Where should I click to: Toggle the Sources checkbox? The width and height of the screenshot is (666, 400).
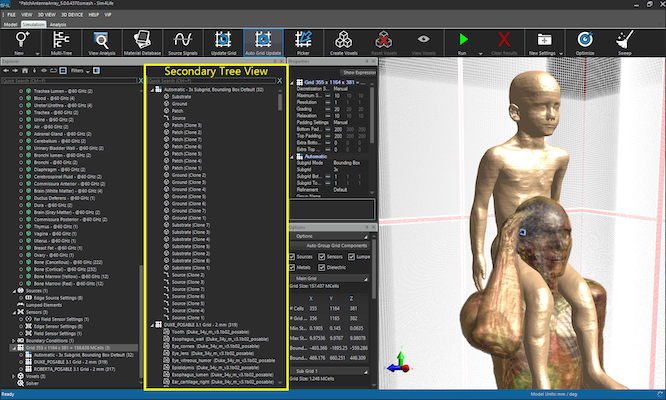click(292, 256)
